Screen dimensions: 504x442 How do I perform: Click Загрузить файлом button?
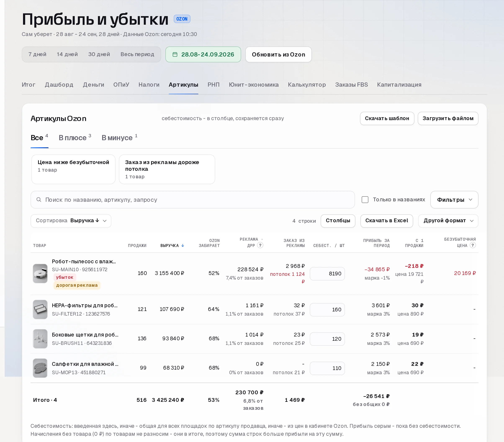(x=448, y=118)
